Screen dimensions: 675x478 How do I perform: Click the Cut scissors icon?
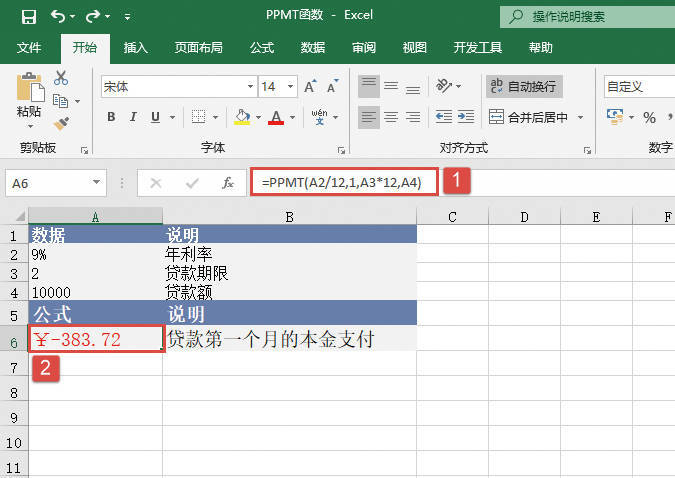[61, 78]
